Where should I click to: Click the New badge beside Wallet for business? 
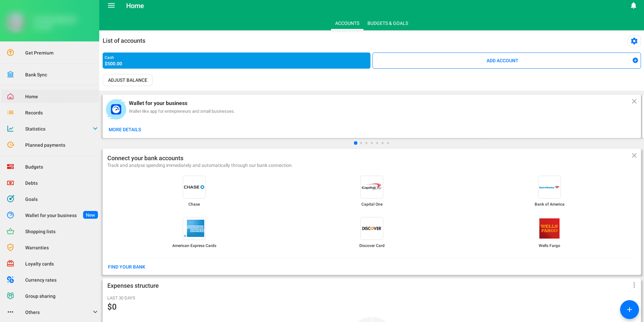coord(90,215)
